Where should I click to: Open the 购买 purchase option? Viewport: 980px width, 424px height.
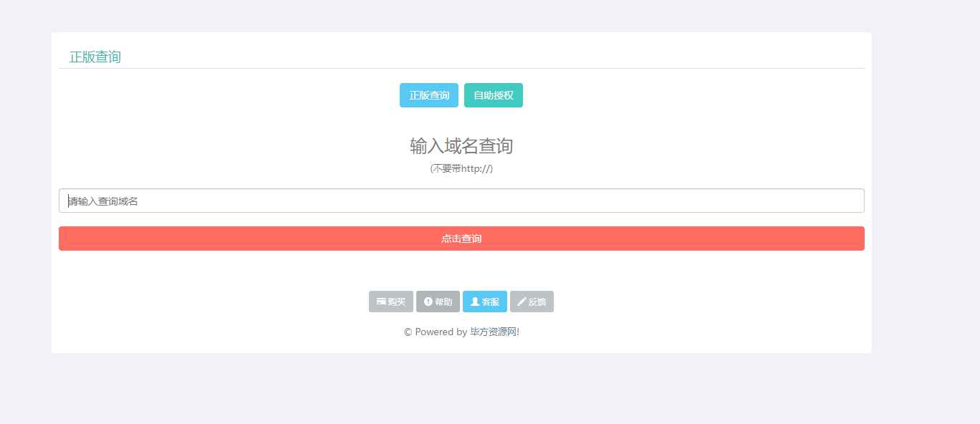pos(390,301)
